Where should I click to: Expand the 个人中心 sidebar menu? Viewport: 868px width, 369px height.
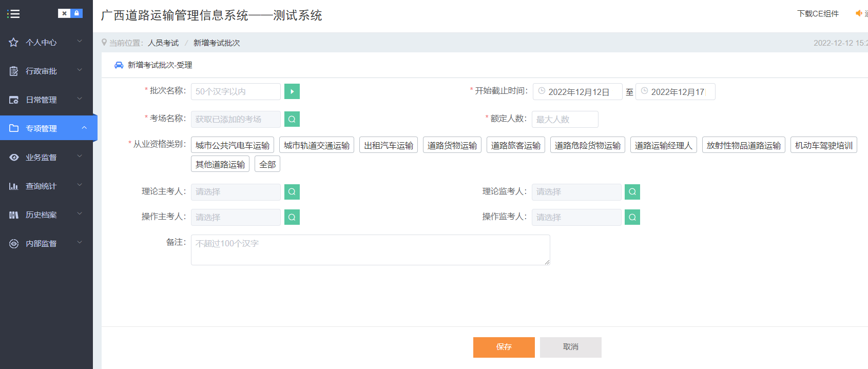[46, 42]
